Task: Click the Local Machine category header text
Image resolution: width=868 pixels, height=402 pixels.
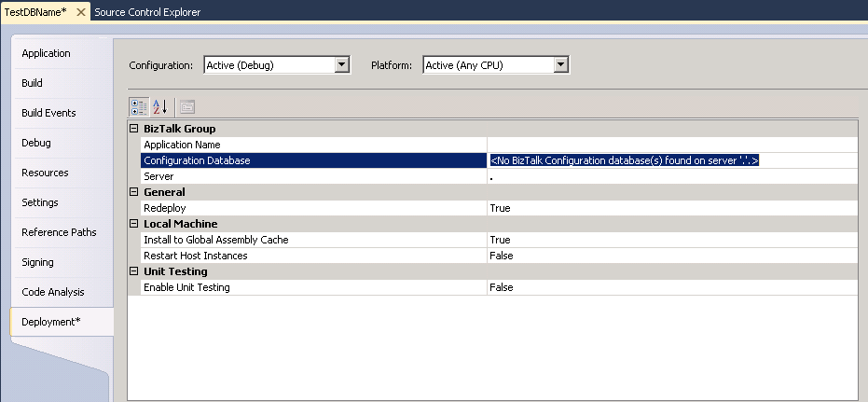Action: tap(181, 224)
